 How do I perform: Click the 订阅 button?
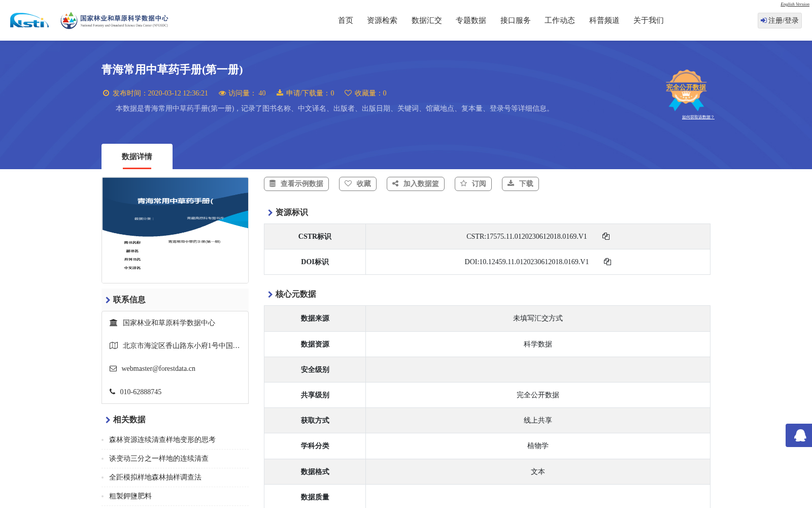coord(473,184)
